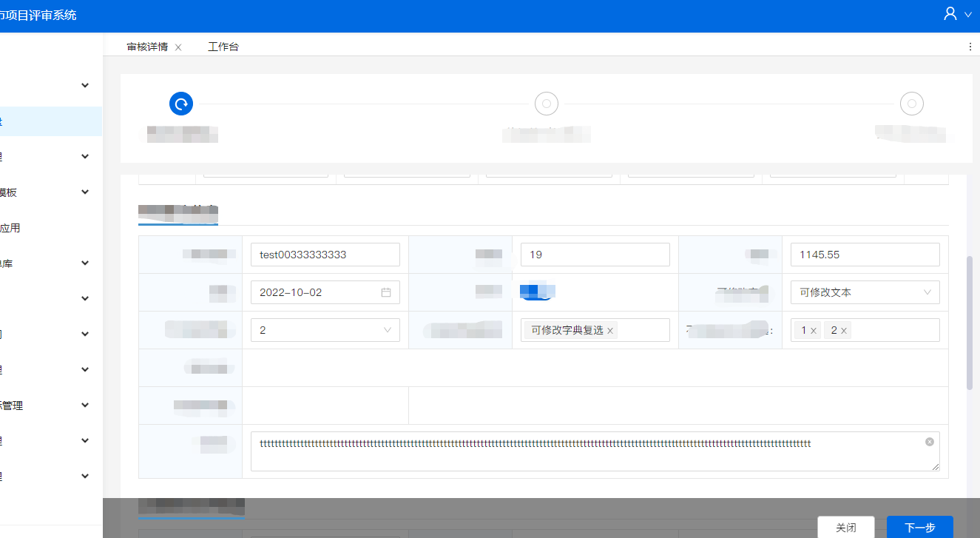
Task: Click the 可修改字典复选 multi-select box
Action: (595, 330)
